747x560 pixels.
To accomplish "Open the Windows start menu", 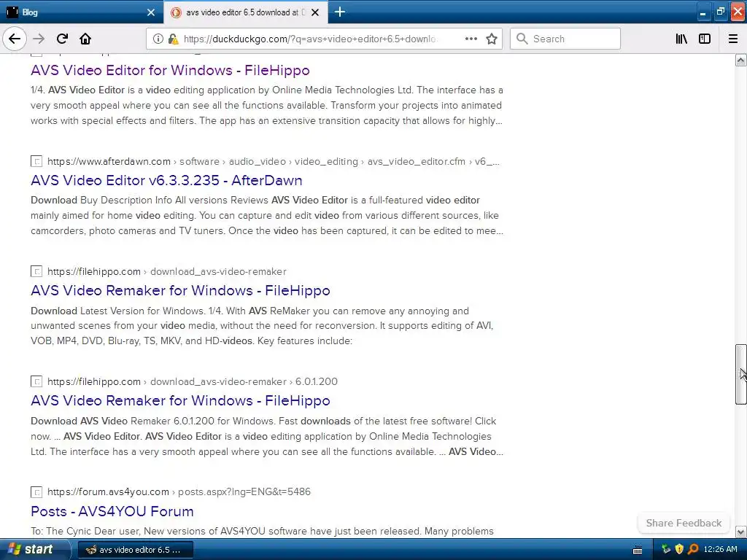I will point(34,550).
